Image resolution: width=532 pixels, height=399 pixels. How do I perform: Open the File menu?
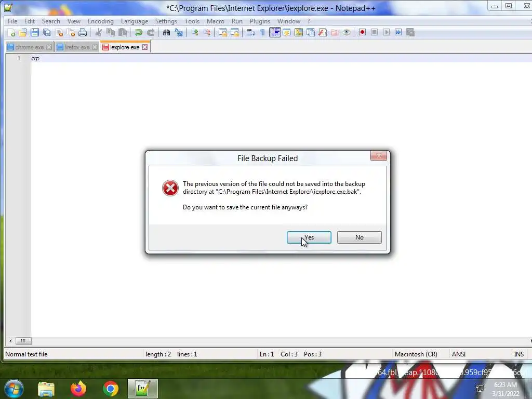click(x=12, y=21)
